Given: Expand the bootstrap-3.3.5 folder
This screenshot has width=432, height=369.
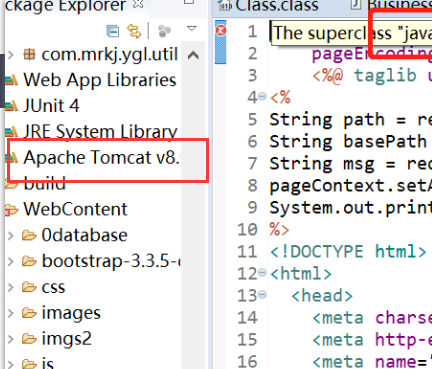Looking at the screenshot, I should click(x=11, y=261).
